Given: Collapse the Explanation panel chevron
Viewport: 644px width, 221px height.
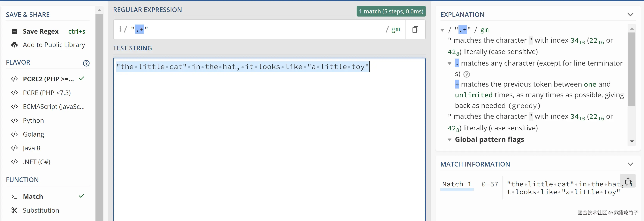Looking at the screenshot, I should [x=630, y=15].
